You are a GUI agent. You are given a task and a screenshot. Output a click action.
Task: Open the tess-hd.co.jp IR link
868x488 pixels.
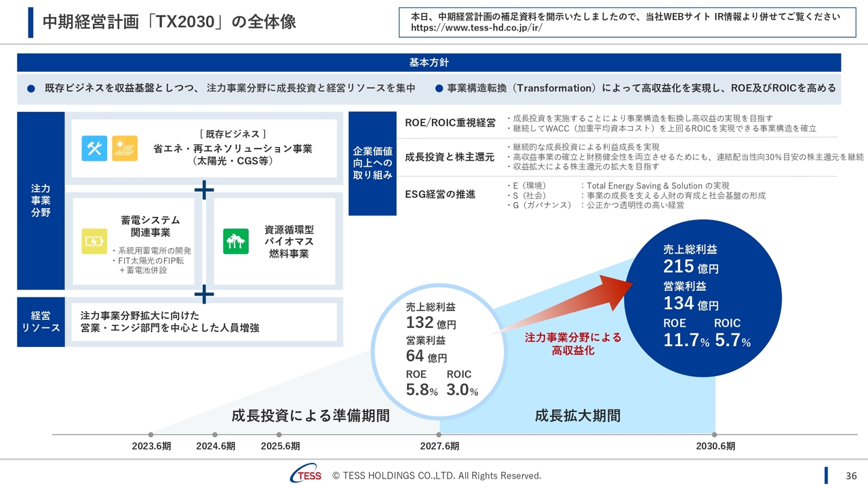[x=477, y=29]
